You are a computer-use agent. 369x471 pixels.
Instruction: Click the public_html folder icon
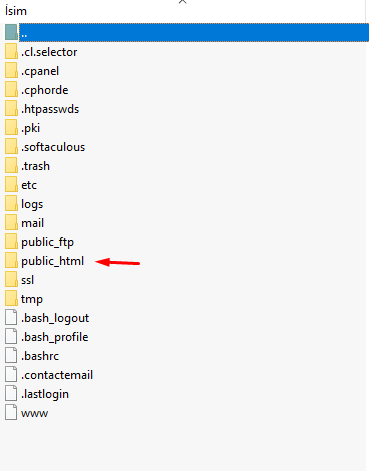[x=11, y=261]
